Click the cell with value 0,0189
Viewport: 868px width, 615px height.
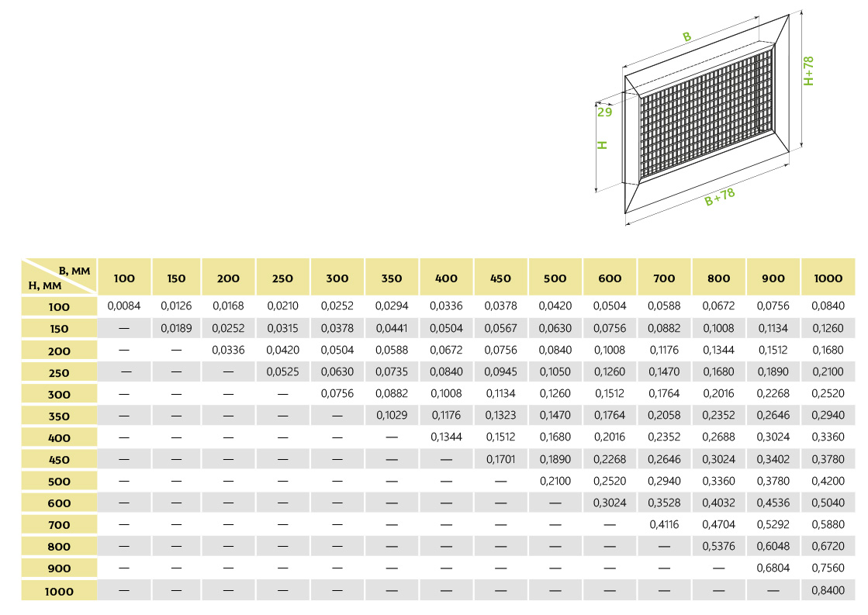(176, 328)
